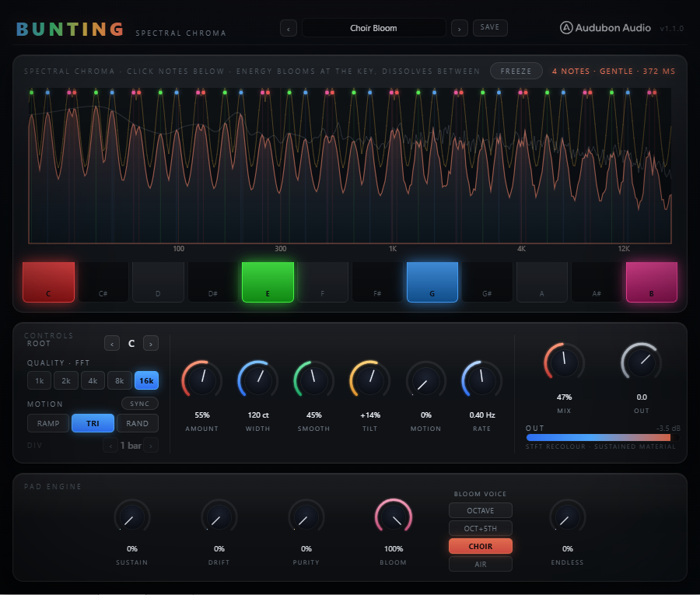This screenshot has height=595, width=700.
Task: Click the pink BLOOM knob
Action: coord(394,517)
